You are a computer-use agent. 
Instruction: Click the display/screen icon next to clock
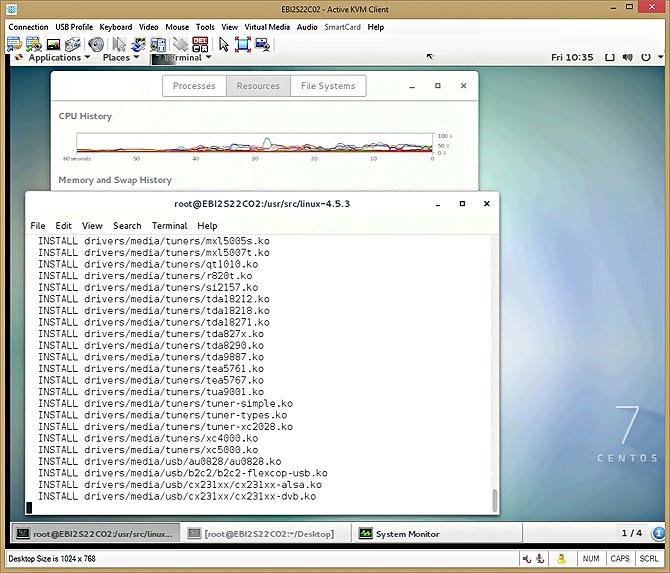610,57
